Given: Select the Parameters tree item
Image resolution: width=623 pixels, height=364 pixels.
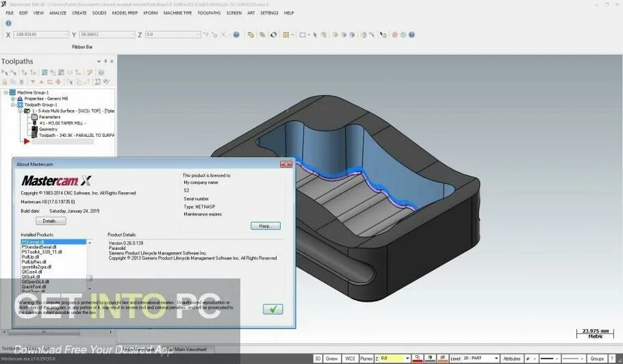Looking at the screenshot, I should click(x=50, y=117).
